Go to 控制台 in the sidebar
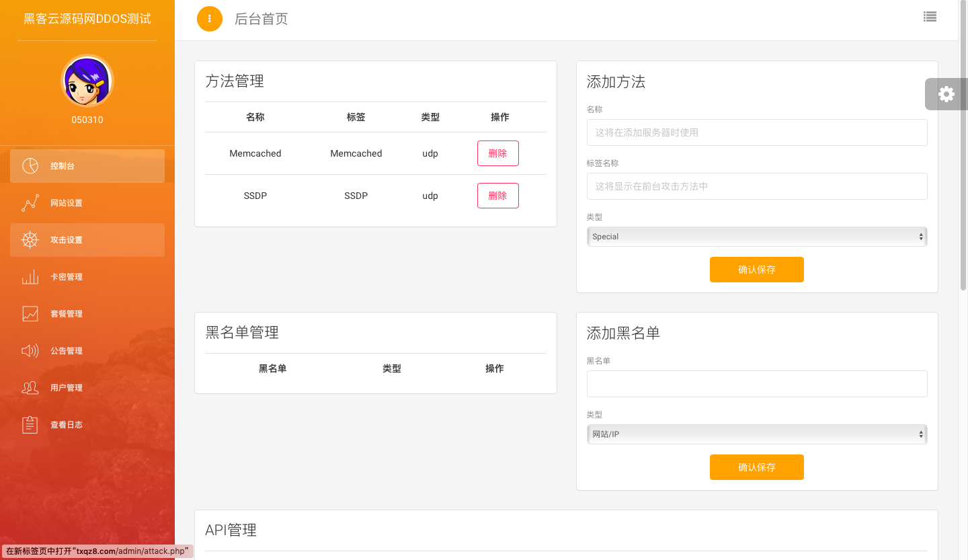968x560 pixels. point(87,166)
